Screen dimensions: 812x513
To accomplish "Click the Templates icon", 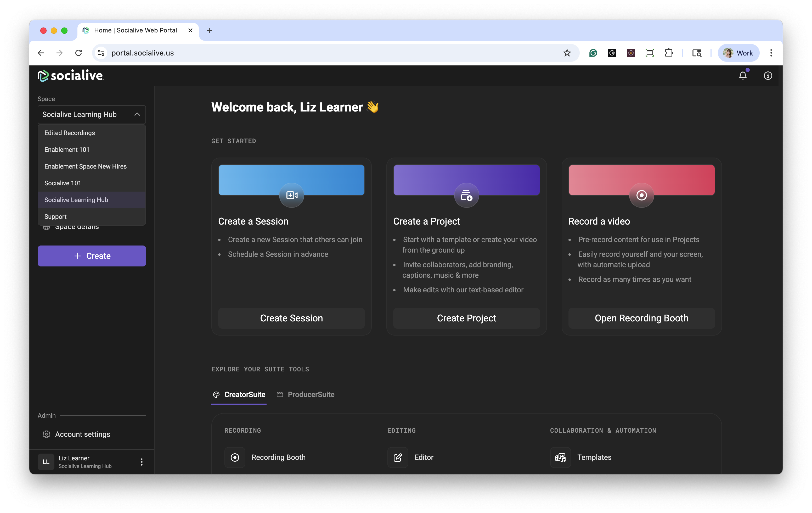I will pos(560,457).
